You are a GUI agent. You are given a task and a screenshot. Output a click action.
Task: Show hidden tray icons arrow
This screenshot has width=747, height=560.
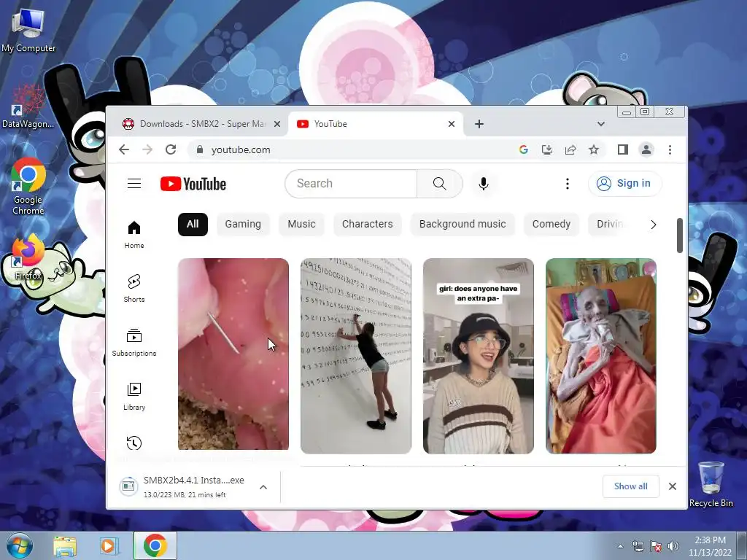pyautogui.click(x=620, y=547)
